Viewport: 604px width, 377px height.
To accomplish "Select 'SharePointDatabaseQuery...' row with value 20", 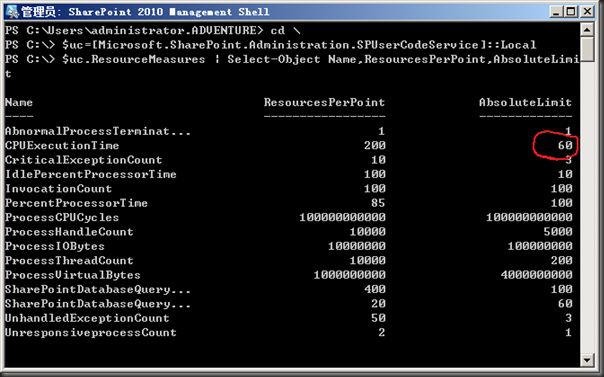I will (98, 304).
